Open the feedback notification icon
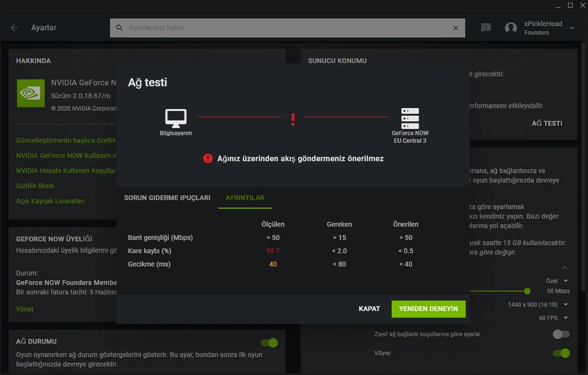This screenshot has height=375, width=588. (x=486, y=27)
